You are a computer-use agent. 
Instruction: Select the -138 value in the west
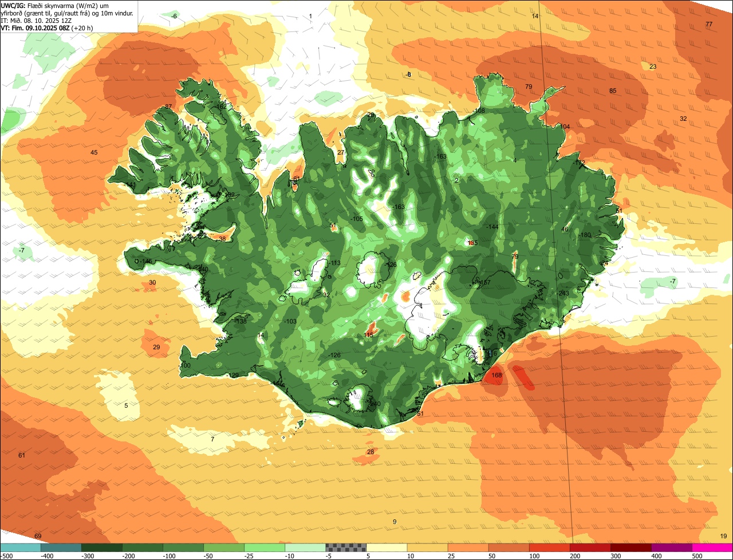[241, 322]
